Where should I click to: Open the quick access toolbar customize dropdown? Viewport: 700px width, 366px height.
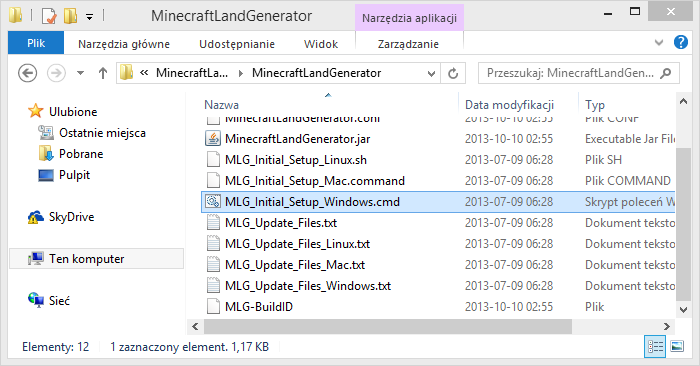click(x=89, y=17)
